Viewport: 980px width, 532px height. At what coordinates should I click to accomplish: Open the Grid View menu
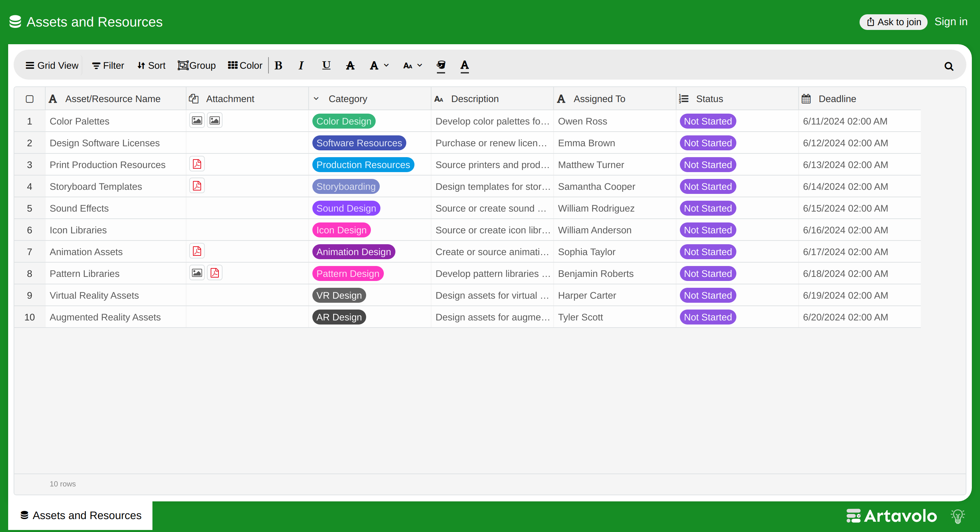click(x=52, y=65)
